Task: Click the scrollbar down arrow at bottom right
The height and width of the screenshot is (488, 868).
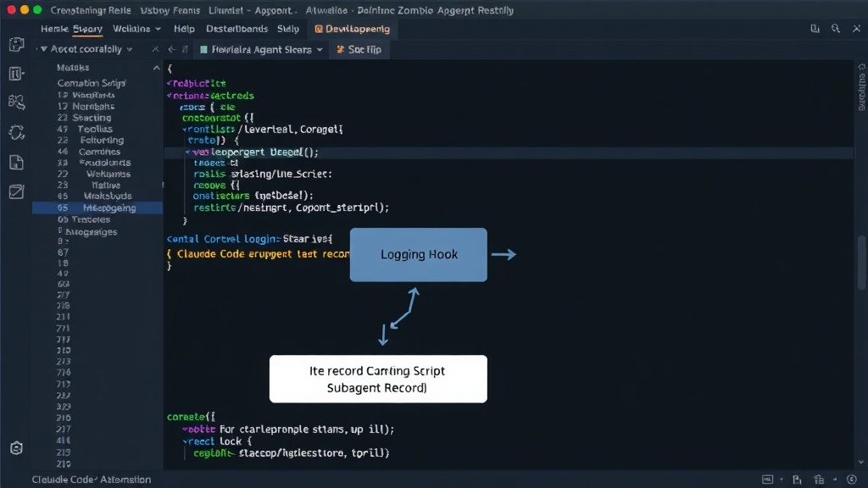Action: [x=861, y=463]
